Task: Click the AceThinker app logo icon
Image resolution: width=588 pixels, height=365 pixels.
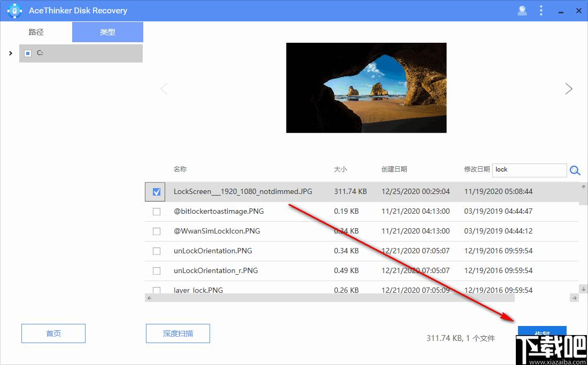Action: 14,11
